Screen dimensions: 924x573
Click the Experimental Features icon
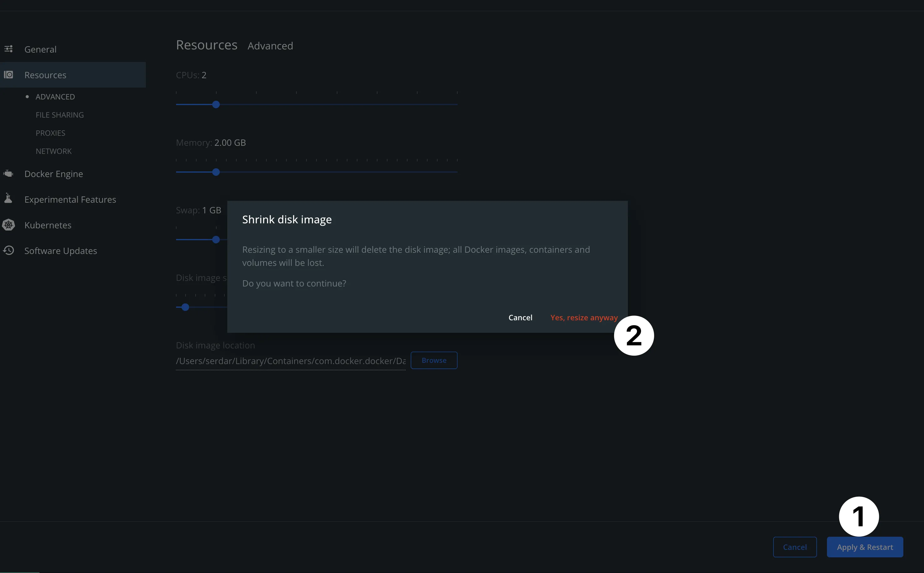click(x=8, y=199)
